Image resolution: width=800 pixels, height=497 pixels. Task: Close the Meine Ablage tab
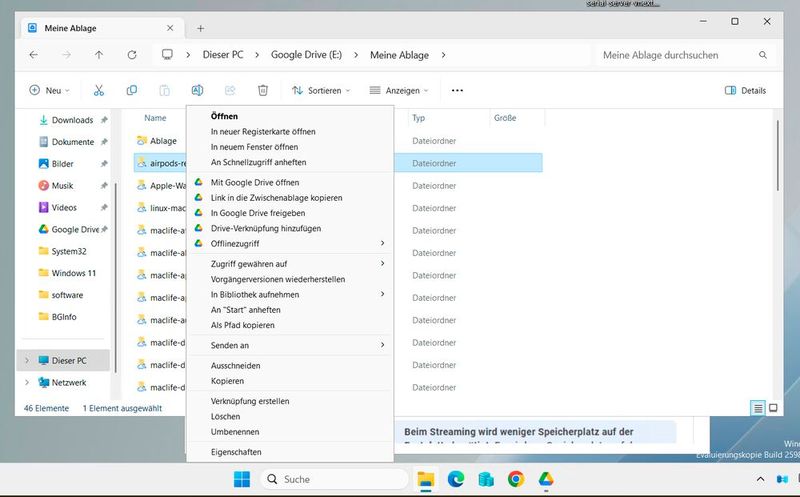170,28
